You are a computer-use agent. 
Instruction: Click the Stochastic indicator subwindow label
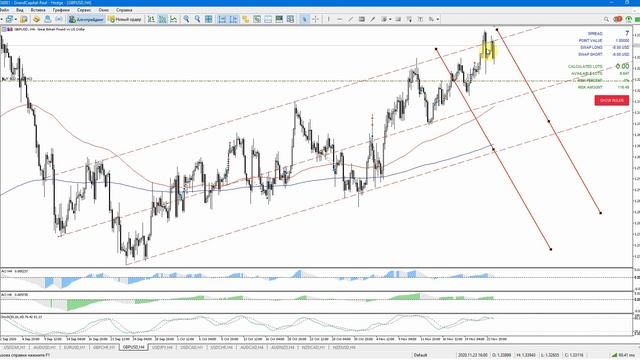22,317
